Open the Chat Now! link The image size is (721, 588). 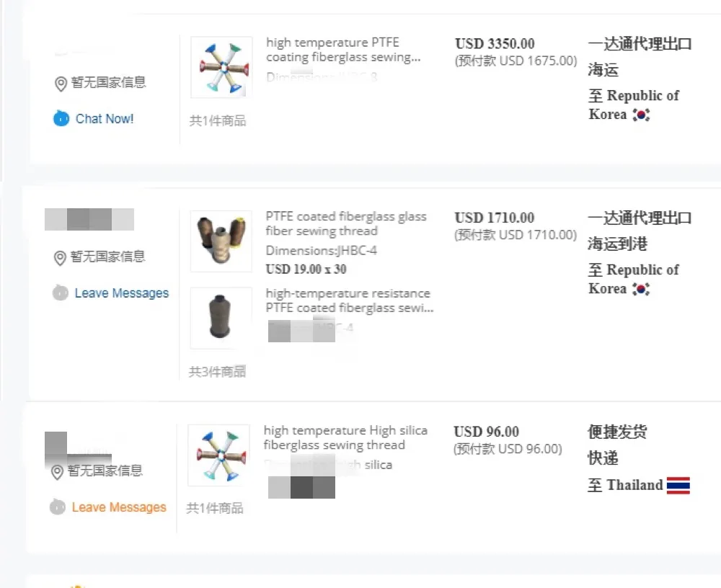[105, 119]
